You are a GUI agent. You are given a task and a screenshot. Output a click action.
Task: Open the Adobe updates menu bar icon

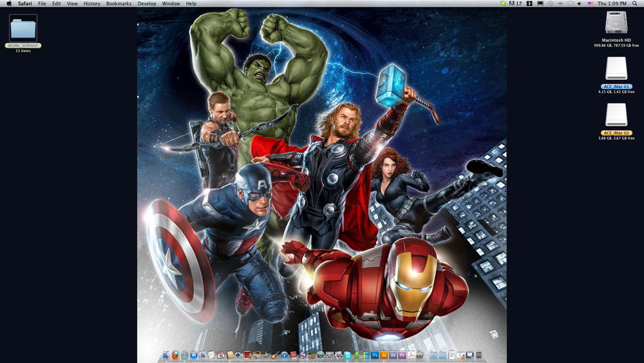tap(515, 3)
